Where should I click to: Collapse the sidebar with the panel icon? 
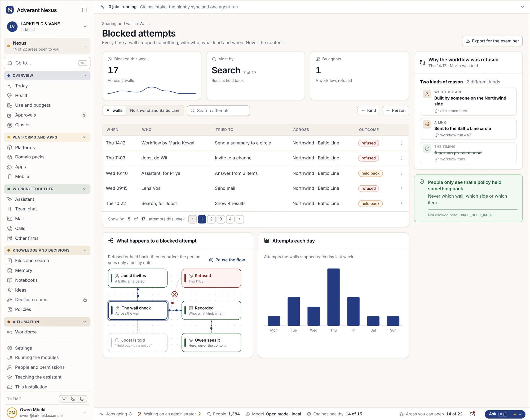click(x=84, y=10)
